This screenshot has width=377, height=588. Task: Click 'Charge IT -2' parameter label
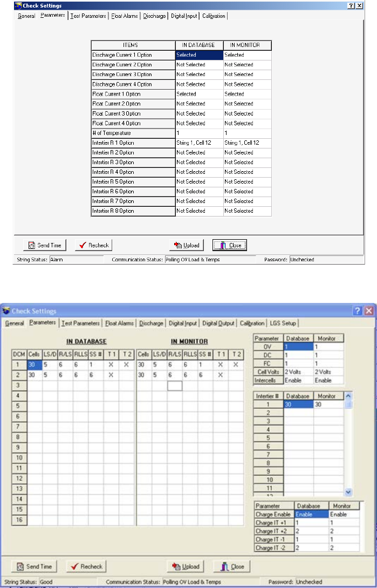pos(275,548)
